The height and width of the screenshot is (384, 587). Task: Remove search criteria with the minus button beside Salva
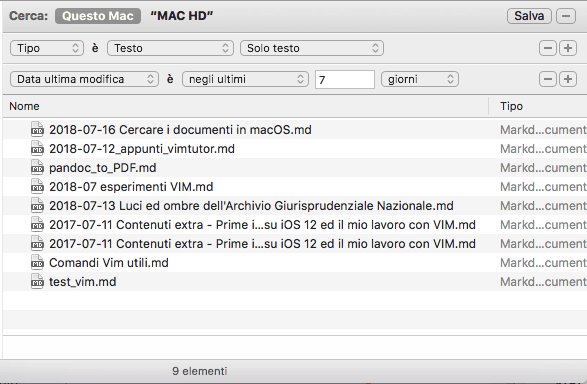pos(566,16)
